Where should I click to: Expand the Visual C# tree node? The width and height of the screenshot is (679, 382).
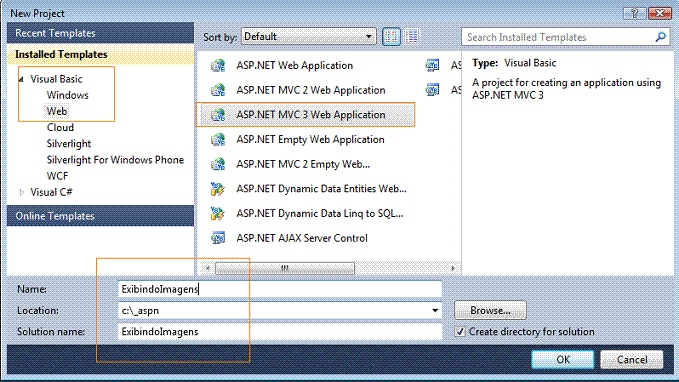click(21, 192)
